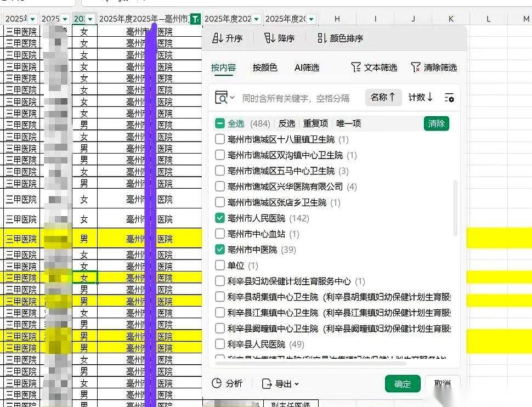The width and height of the screenshot is (532, 407).
Task: Check 亳州市谯城区张店乡卫生院
Action: pos(220,202)
